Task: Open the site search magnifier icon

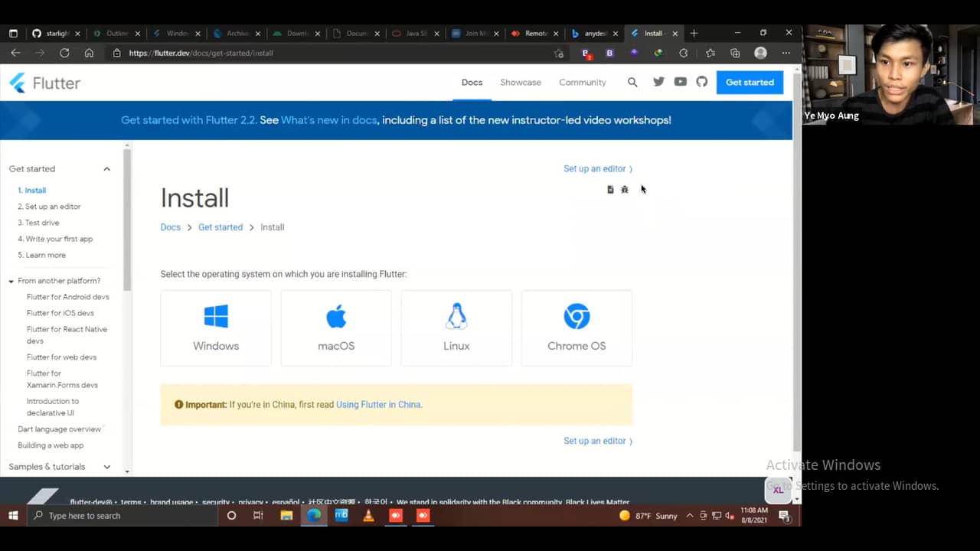Action: 632,82
